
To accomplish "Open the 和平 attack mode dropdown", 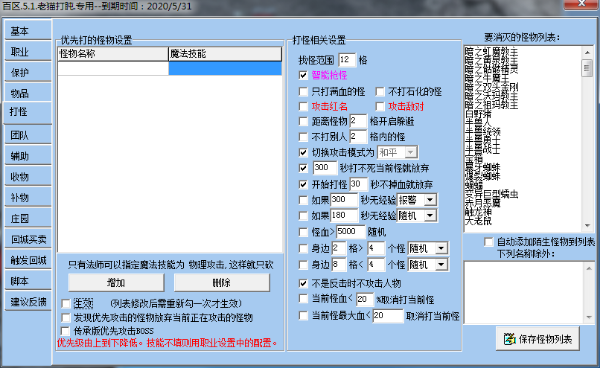I will point(411,153).
